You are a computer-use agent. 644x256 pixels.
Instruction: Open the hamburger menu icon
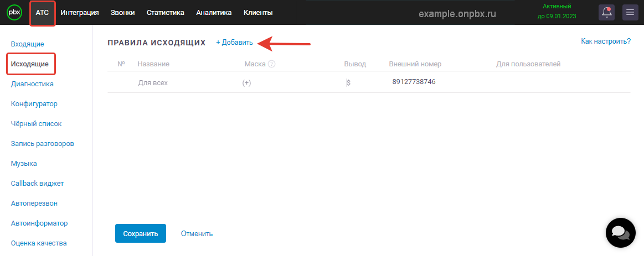tap(631, 12)
